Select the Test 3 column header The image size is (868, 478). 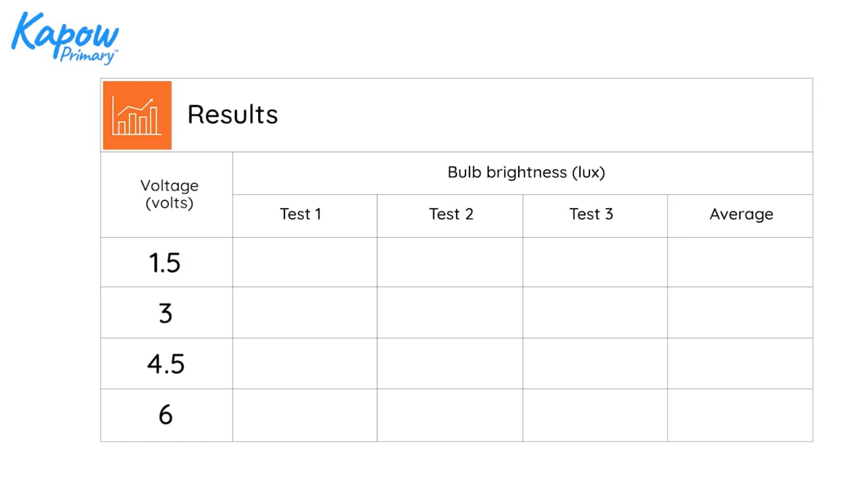[x=595, y=216]
